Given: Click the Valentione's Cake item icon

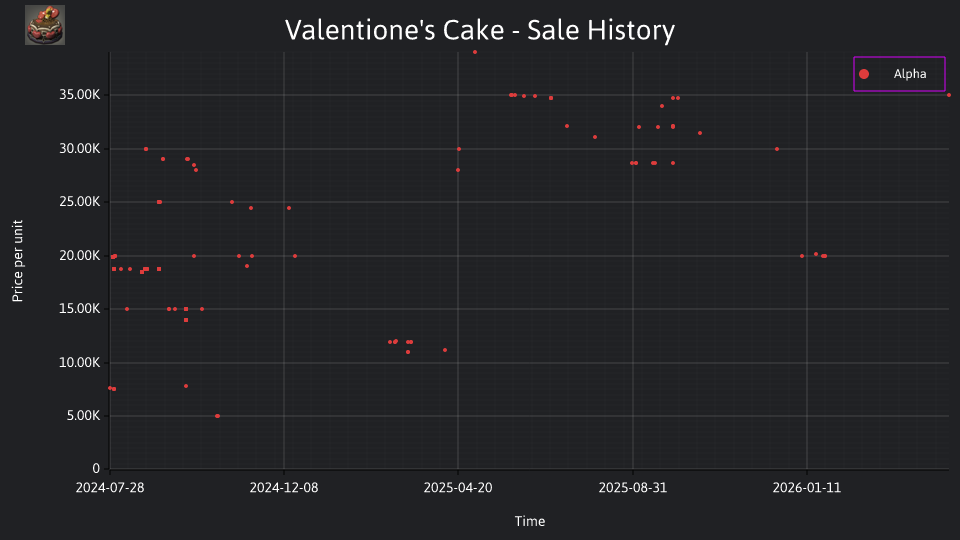Looking at the screenshot, I should coord(45,25).
